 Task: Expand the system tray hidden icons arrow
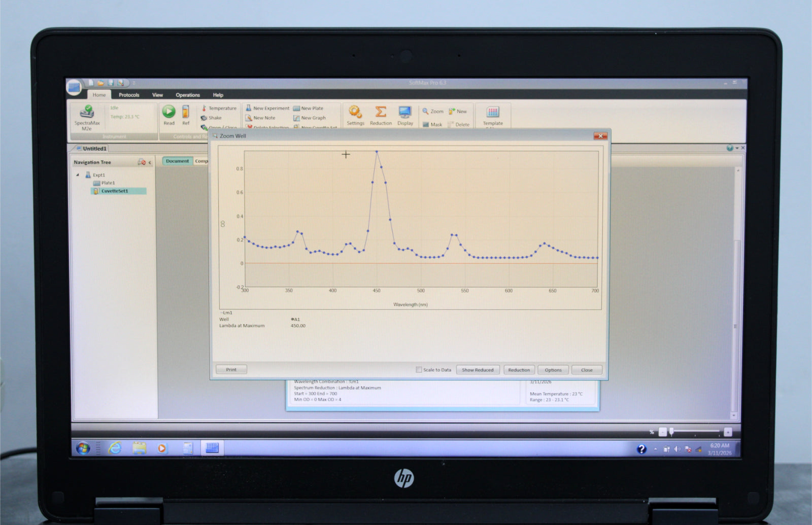655,449
